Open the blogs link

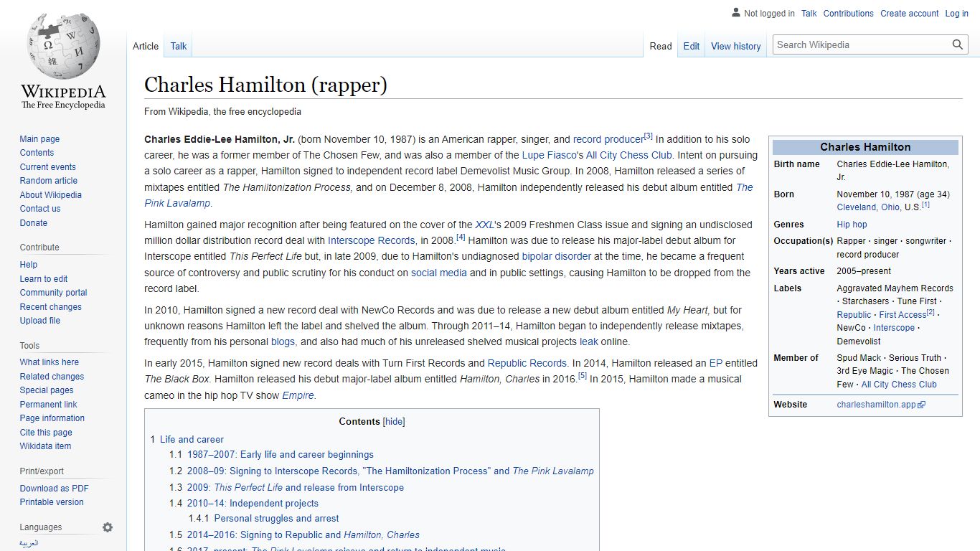tap(283, 342)
